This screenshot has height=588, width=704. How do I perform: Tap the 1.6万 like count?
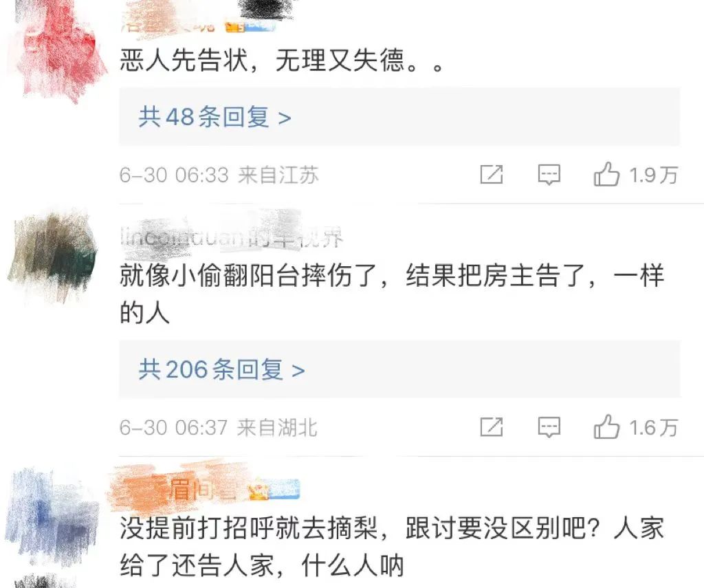tap(653, 427)
